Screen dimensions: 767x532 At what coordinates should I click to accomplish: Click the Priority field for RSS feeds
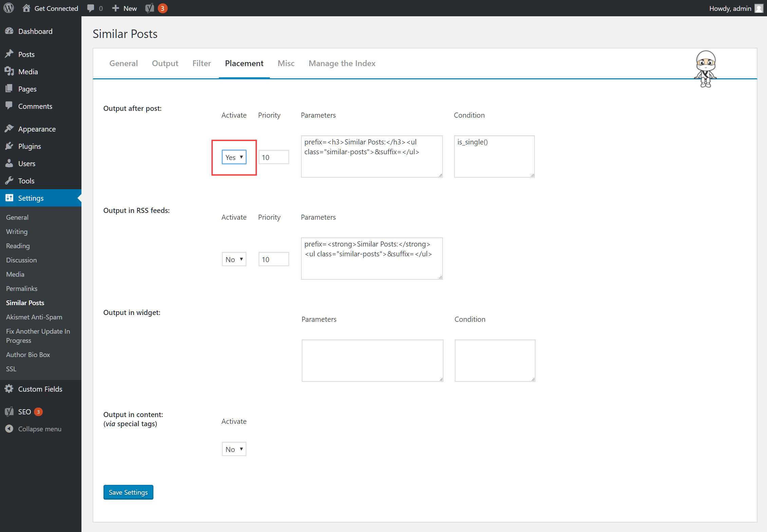(x=274, y=259)
